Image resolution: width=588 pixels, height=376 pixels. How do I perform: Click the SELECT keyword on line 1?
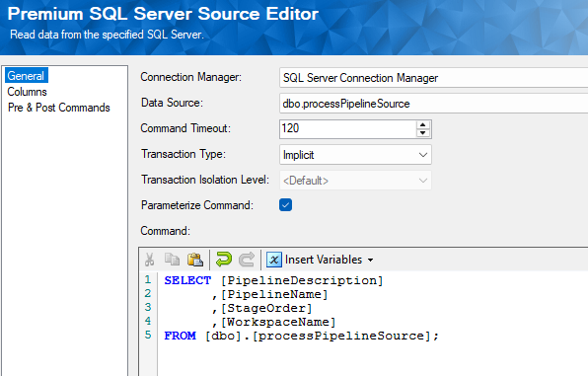pyautogui.click(x=187, y=280)
